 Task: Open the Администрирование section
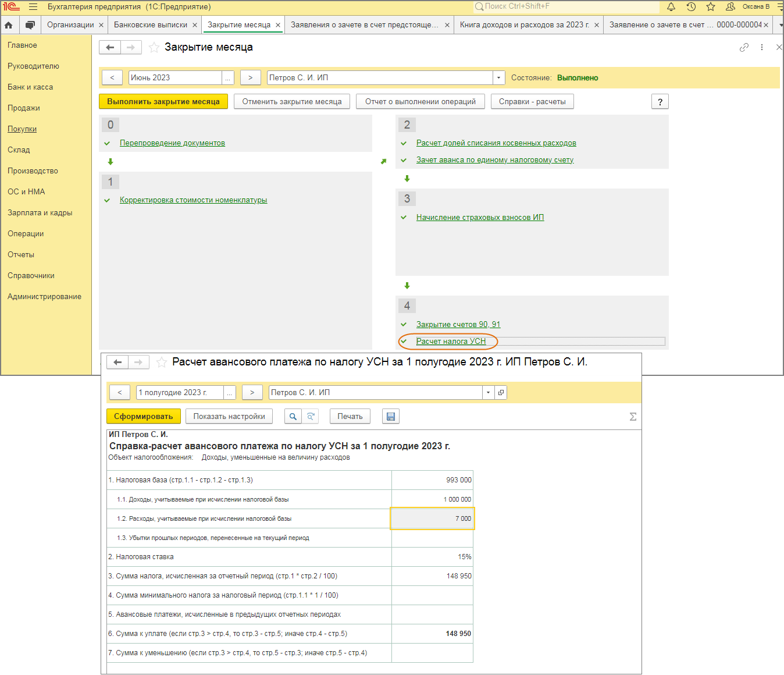[44, 296]
